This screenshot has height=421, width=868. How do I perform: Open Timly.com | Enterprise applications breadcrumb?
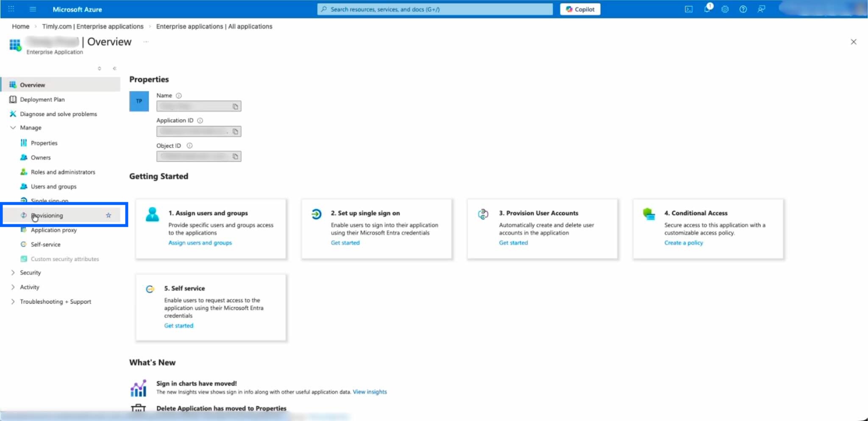coord(93,26)
